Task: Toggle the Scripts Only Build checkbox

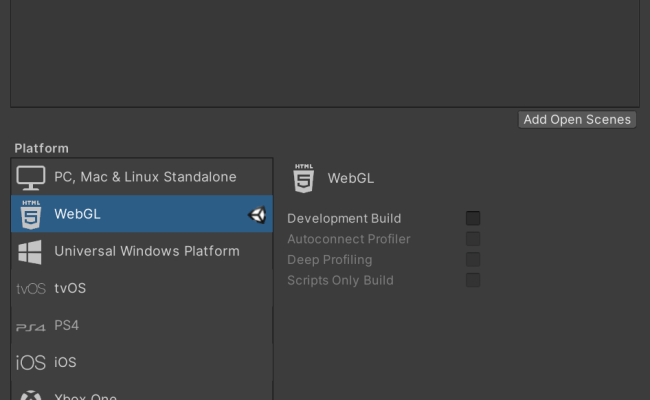Action: pos(473,280)
